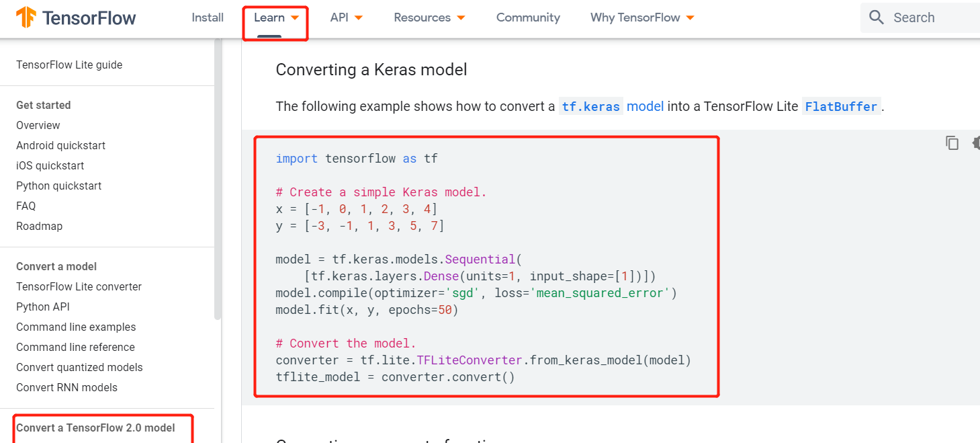
Task: Go to Python quickstart in the sidebar
Action: [59, 186]
